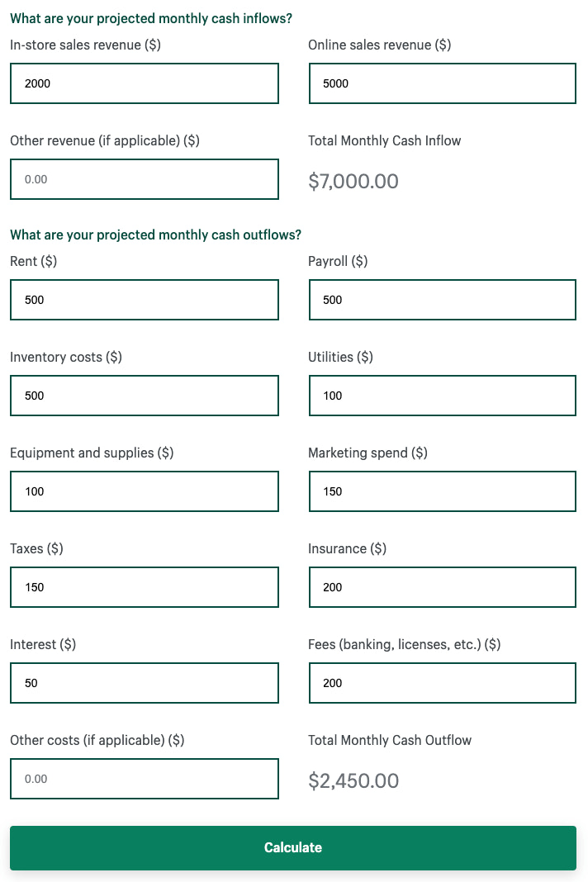Screen dimensions: 588x882
Task: Select the Inventory costs field
Action: pos(144,396)
